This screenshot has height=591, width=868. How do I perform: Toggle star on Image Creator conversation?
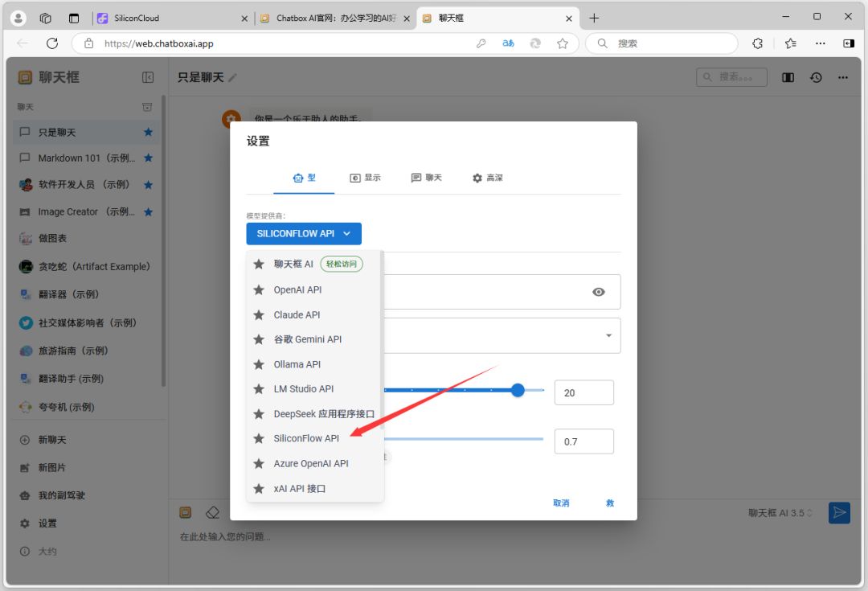[149, 211]
